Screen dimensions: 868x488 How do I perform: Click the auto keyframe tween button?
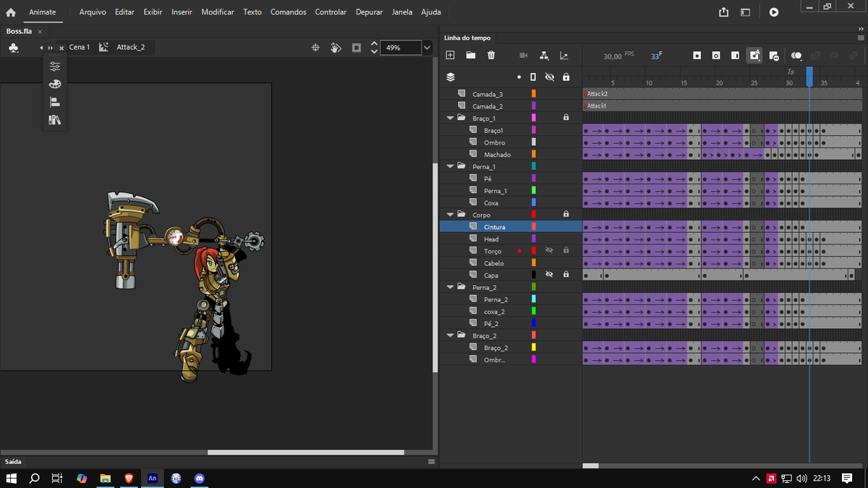click(754, 56)
